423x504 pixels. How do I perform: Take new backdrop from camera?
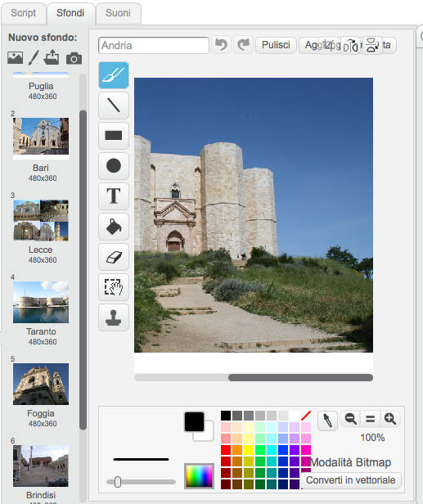74,58
